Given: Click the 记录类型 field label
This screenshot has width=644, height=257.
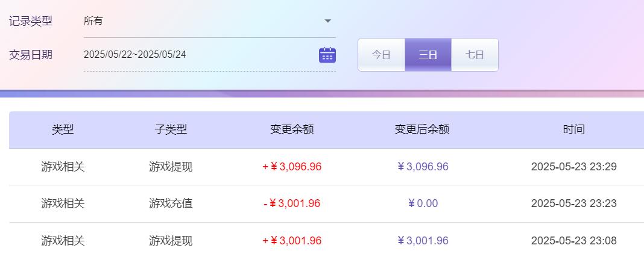Looking at the screenshot, I should click(31, 21).
